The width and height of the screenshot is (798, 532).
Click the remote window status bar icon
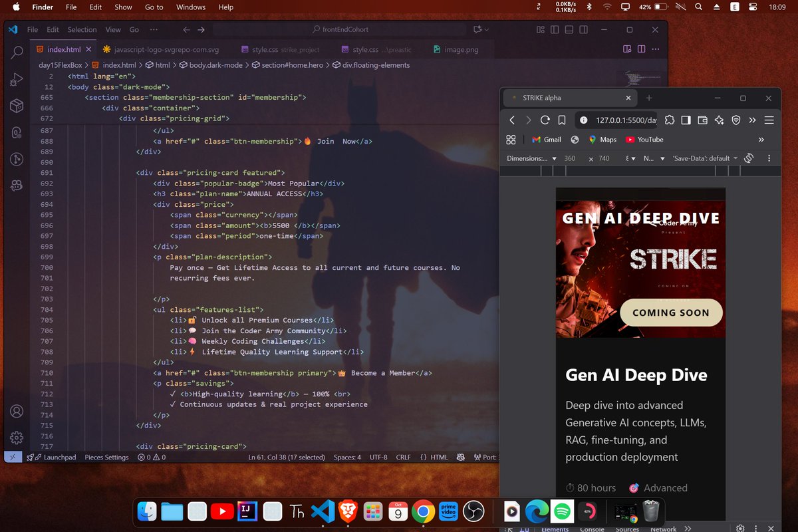click(x=13, y=457)
